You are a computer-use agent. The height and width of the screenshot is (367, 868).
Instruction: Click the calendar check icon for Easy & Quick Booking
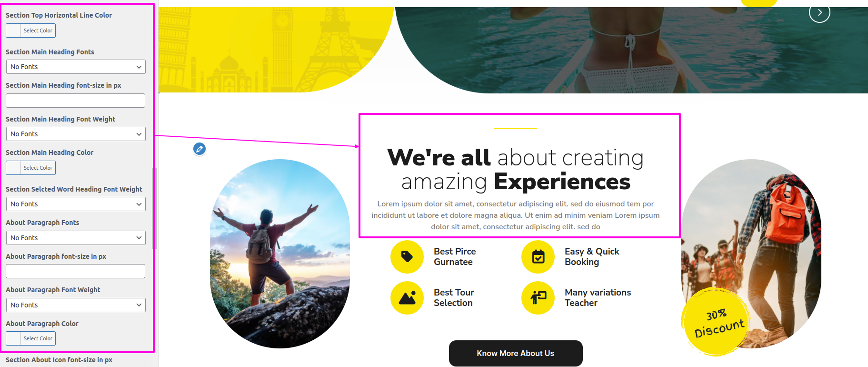[538, 257]
